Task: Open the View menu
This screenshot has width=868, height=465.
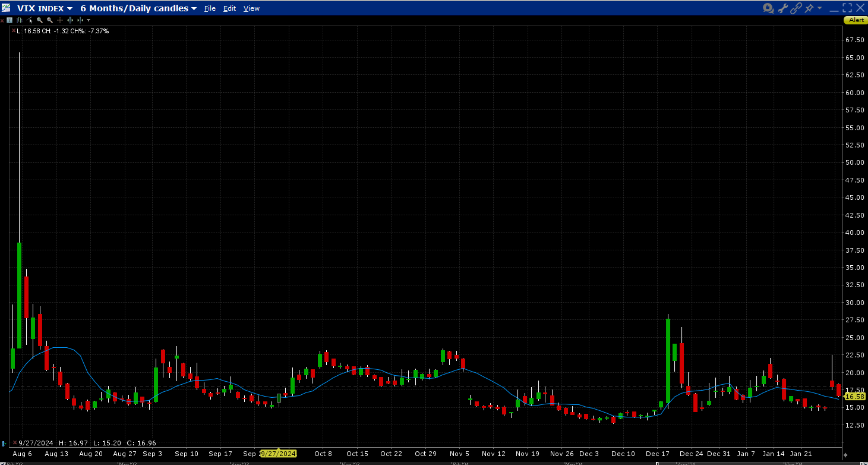Action: (251, 8)
